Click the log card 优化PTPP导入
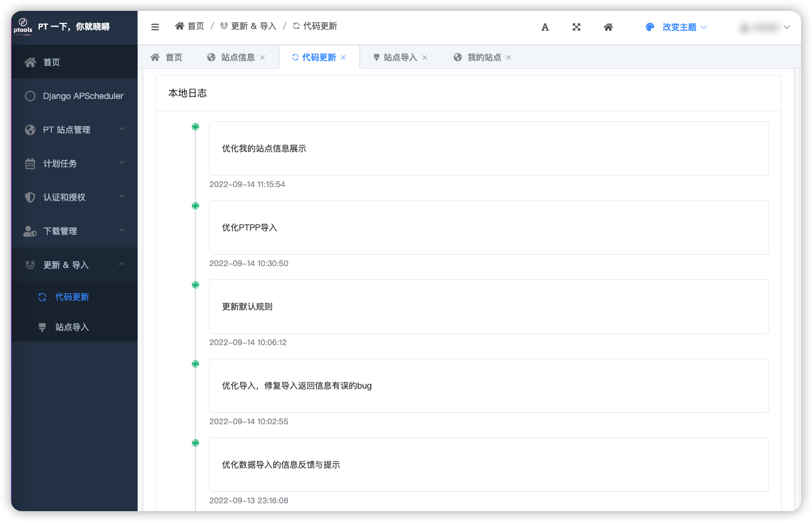This screenshot has height=522, width=812. [489, 228]
